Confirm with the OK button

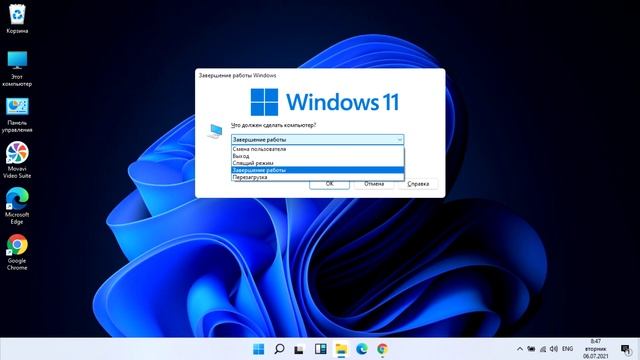(x=329, y=184)
